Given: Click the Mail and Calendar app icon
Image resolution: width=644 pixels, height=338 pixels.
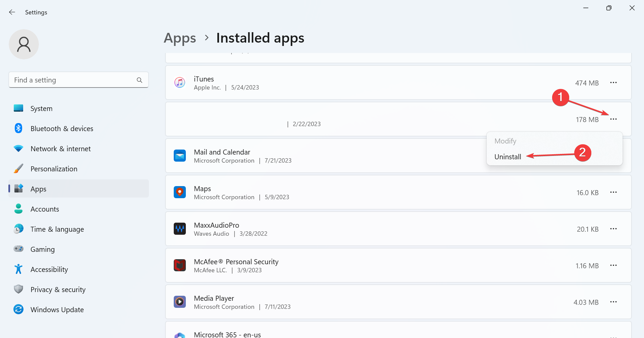Looking at the screenshot, I should click(x=180, y=156).
